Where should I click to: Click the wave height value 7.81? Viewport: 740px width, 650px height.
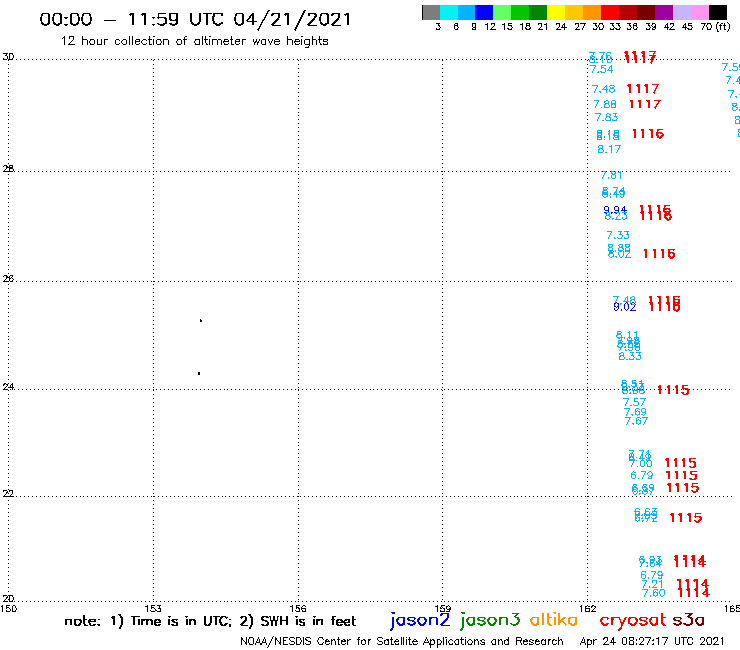point(612,176)
